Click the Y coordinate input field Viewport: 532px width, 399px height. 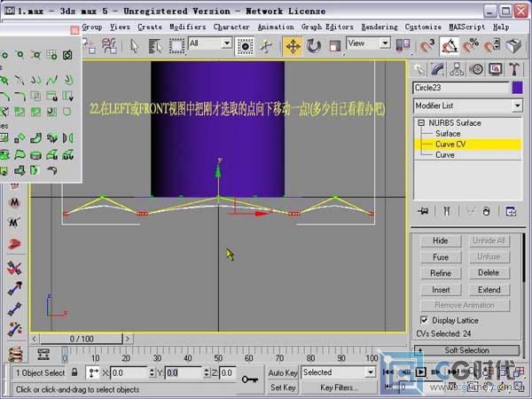(183, 373)
